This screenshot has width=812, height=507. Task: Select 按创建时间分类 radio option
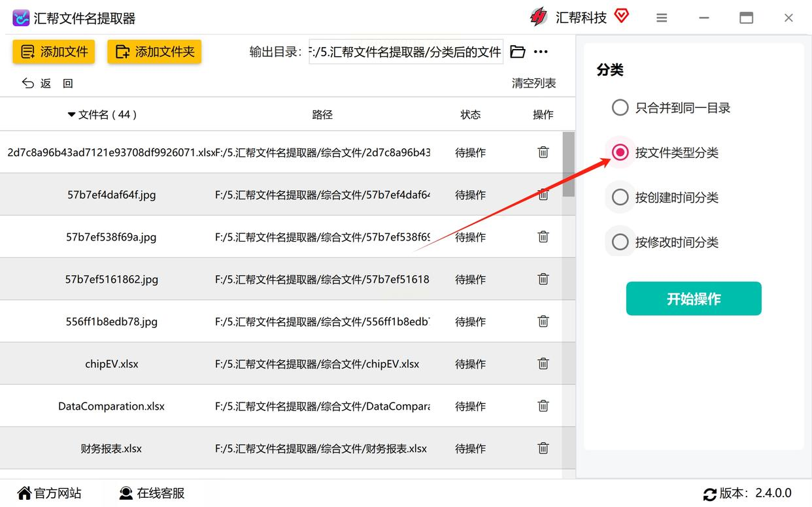pos(620,197)
